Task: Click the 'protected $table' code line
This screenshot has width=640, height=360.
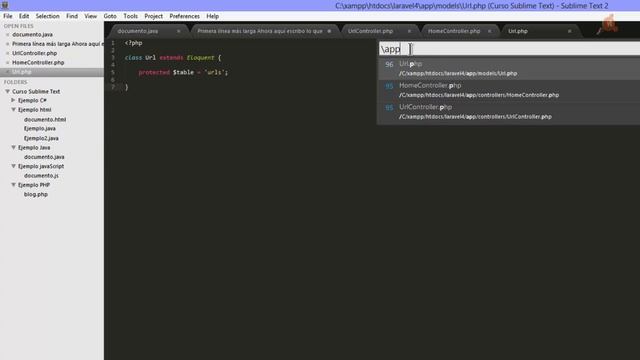Action: pyautogui.click(x=183, y=73)
